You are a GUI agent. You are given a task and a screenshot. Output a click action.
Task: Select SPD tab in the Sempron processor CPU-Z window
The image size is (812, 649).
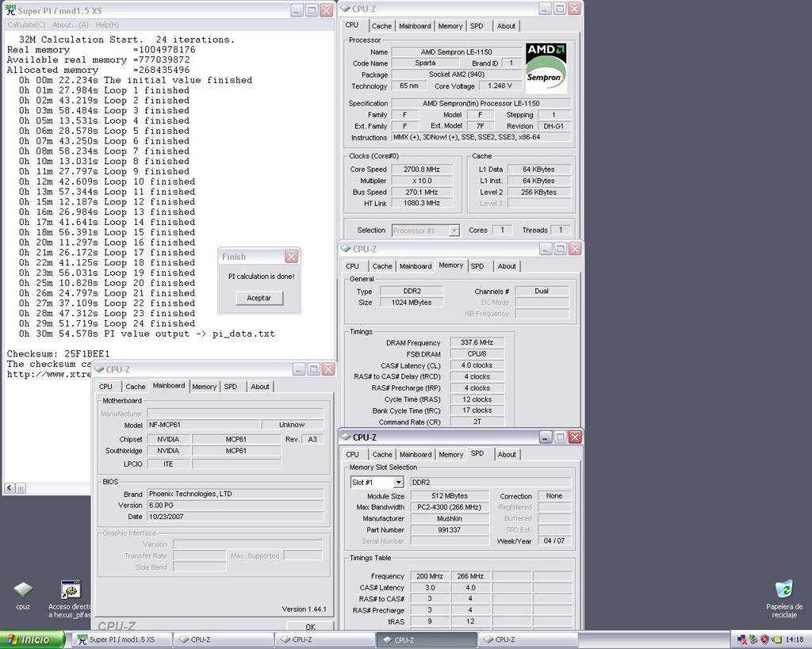[477, 26]
